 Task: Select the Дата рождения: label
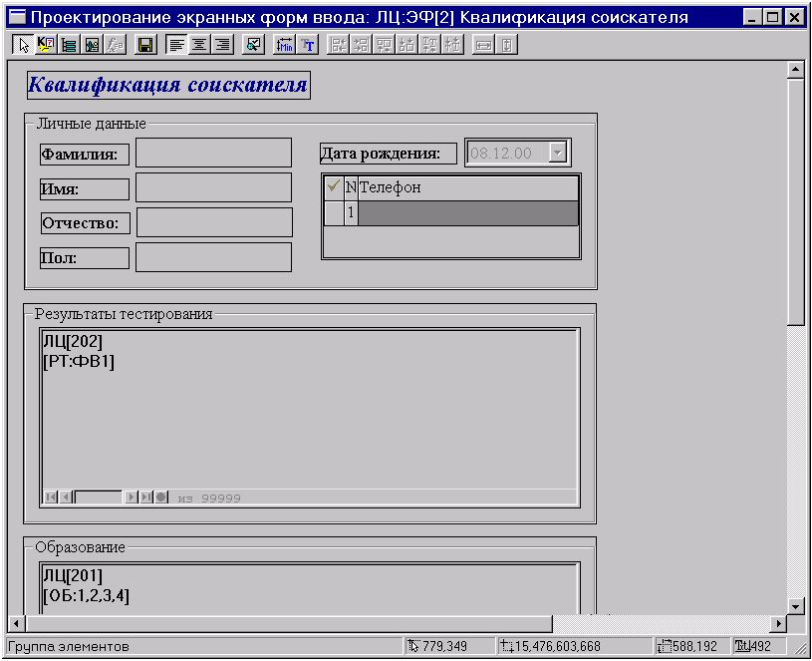389,154
